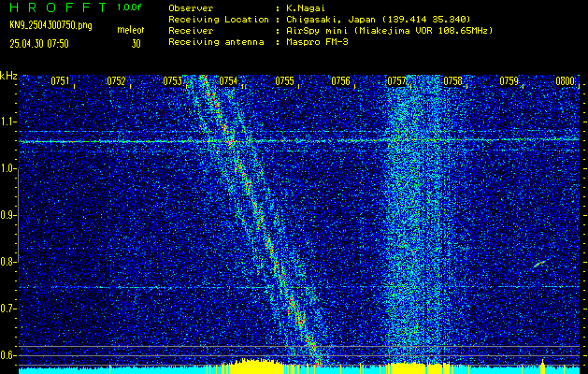Click the meteor label
The width and height of the screenshot is (588, 374).
coord(131,30)
